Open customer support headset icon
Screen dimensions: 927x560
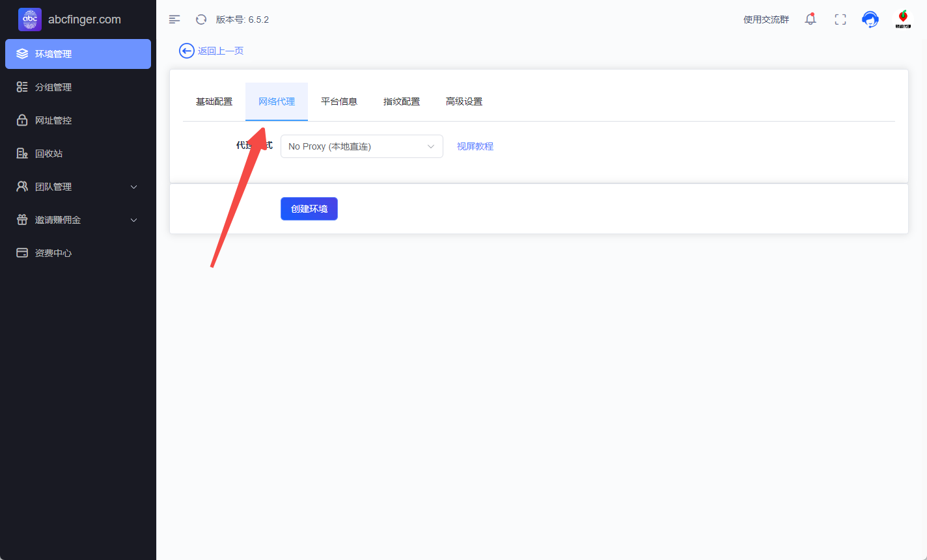point(870,20)
